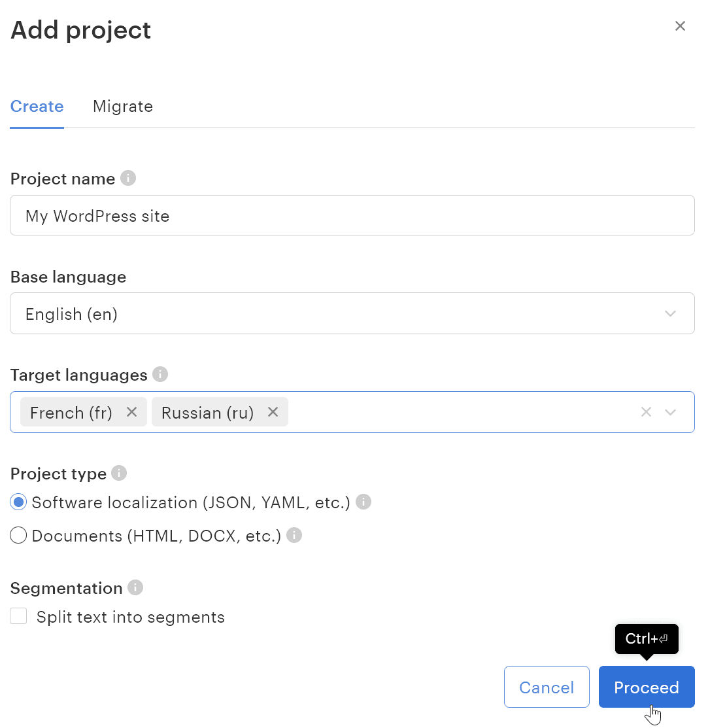Click info icon beside Documents option
708x728 pixels.
click(x=294, y=536)
